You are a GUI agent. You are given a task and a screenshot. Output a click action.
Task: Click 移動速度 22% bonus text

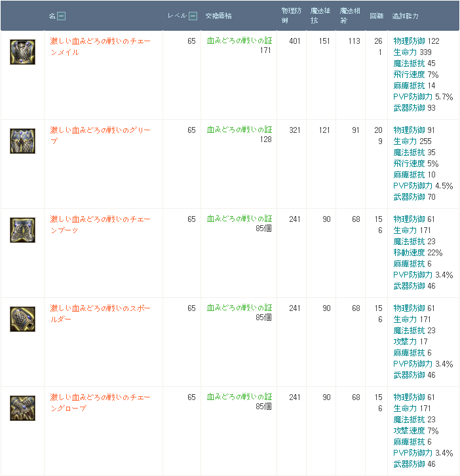tap(418, 253)
